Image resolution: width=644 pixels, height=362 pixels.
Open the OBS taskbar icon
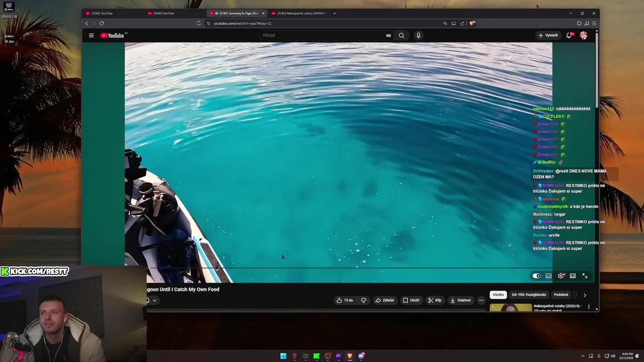tap(328, 356)
